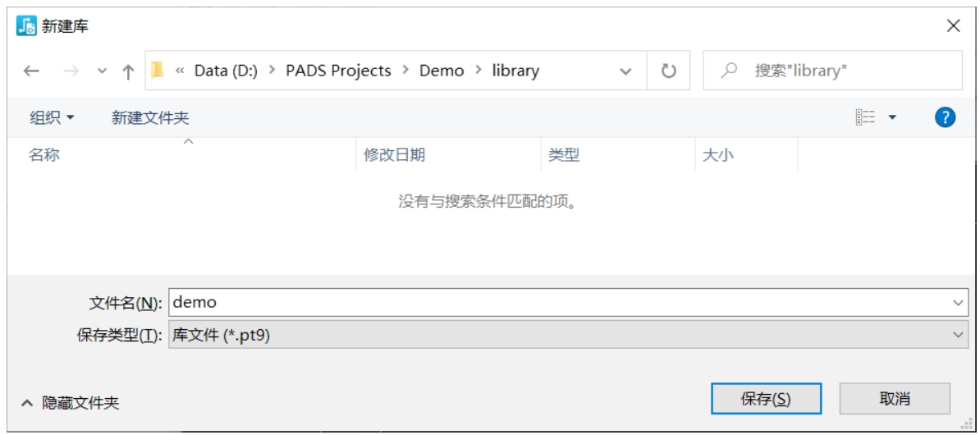Click the path overflow double chevron
The image size is (980, 435).
(180, 71)
